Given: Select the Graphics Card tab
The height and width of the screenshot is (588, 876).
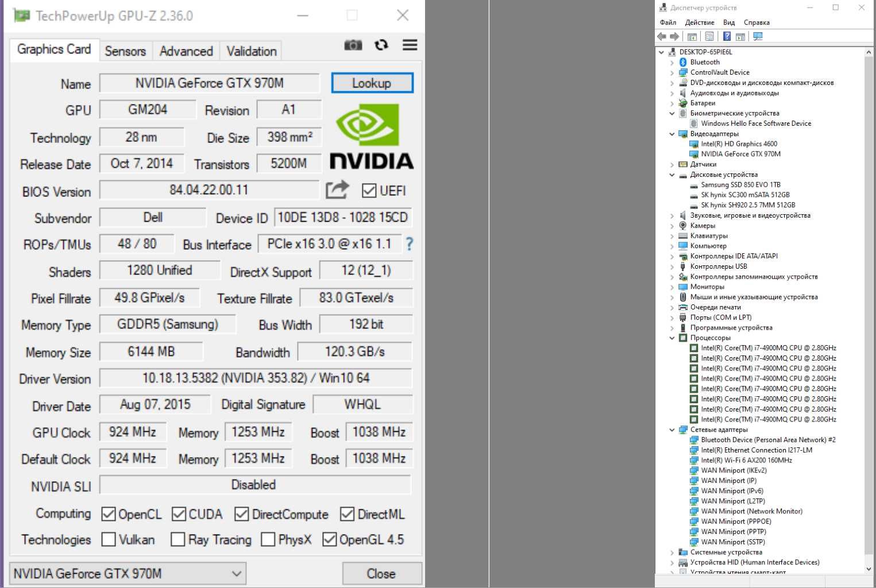Looking at the screenshot, I should pos(54,49).
